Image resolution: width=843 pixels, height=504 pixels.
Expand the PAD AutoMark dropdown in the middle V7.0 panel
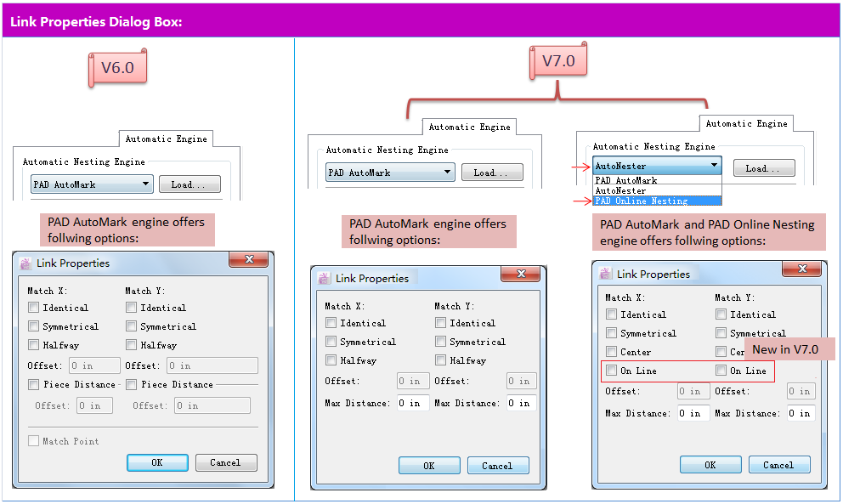click(x=447, y=173)
